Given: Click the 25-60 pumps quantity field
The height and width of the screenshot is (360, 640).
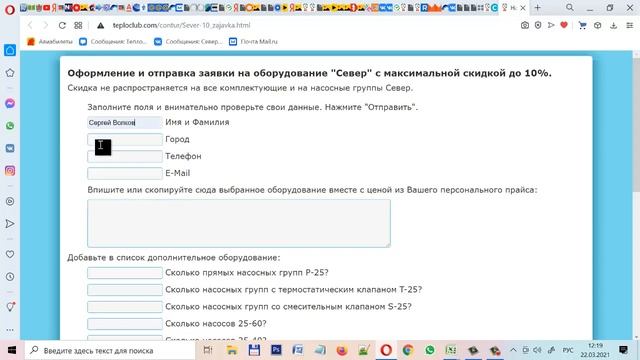Looking at the screenshot, I should (124, 324).
